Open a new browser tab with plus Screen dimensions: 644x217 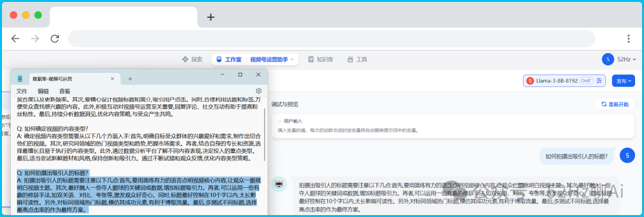pyautogui.click(x=210, y=17)
